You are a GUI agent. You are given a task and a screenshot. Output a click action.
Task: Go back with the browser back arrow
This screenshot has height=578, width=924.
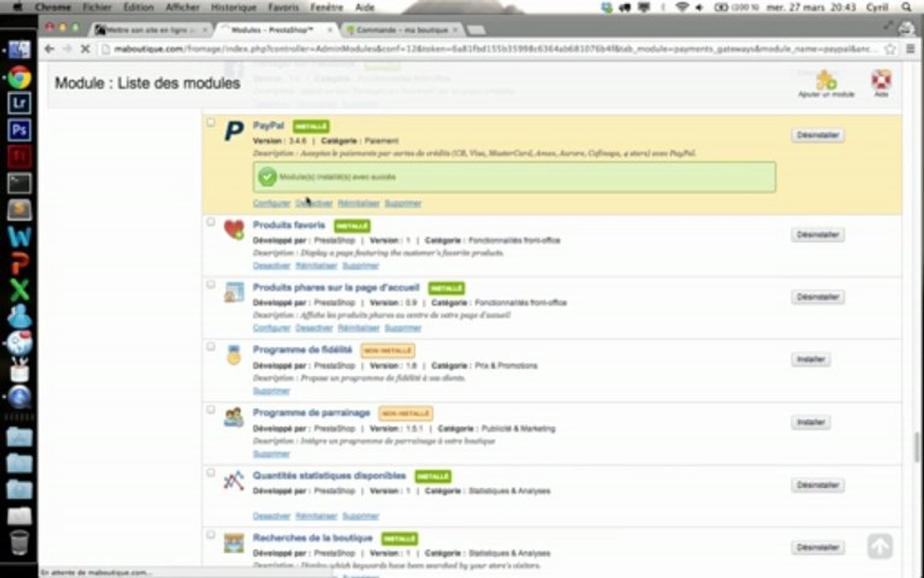(x=50, y=49)
